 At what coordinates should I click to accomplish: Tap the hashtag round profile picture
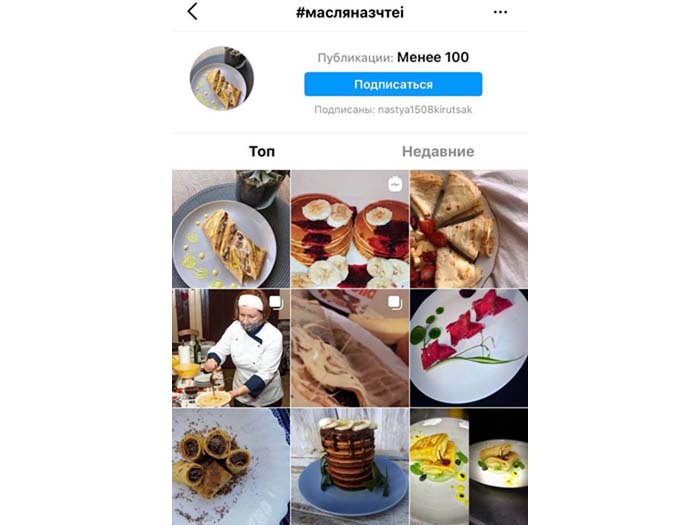pyautogui.click(x=221, y=78)
